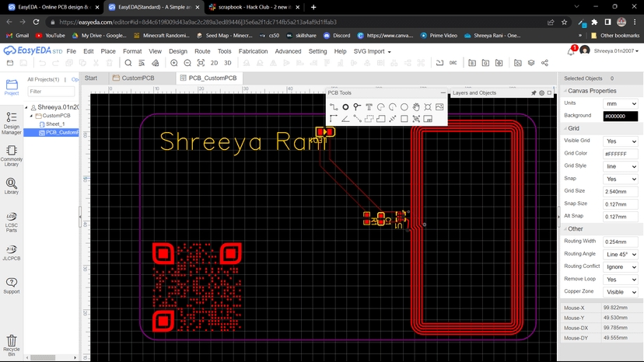Choose the Text tool in PCB Tools
644x362 pixels.
click(x=369, y=106)
